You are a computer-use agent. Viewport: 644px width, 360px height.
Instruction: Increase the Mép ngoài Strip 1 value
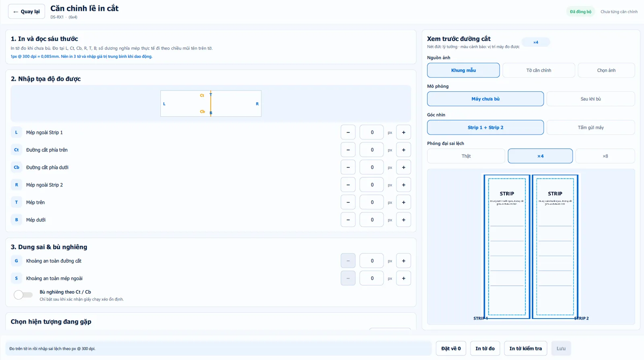click(x=404, y=132)
